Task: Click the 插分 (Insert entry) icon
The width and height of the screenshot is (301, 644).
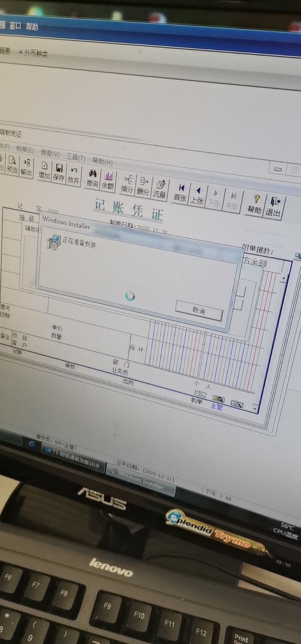Action: coord(127,184)
